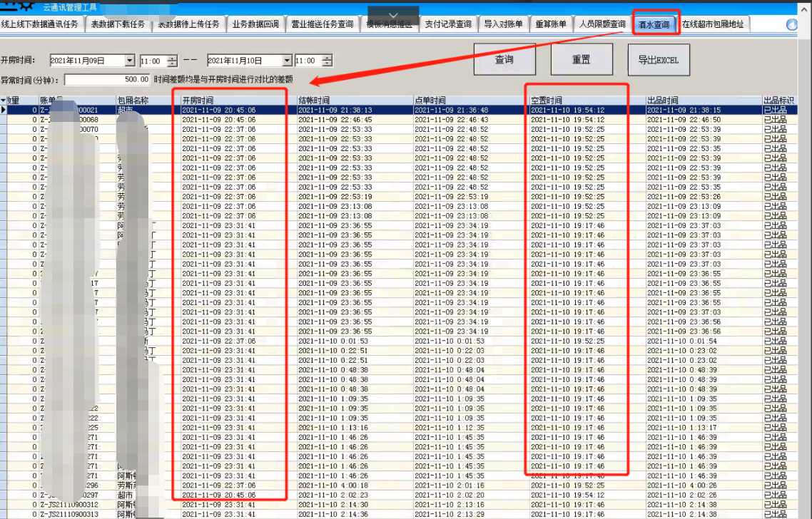Go to the 业务数据回调 tab

(256, 24)
